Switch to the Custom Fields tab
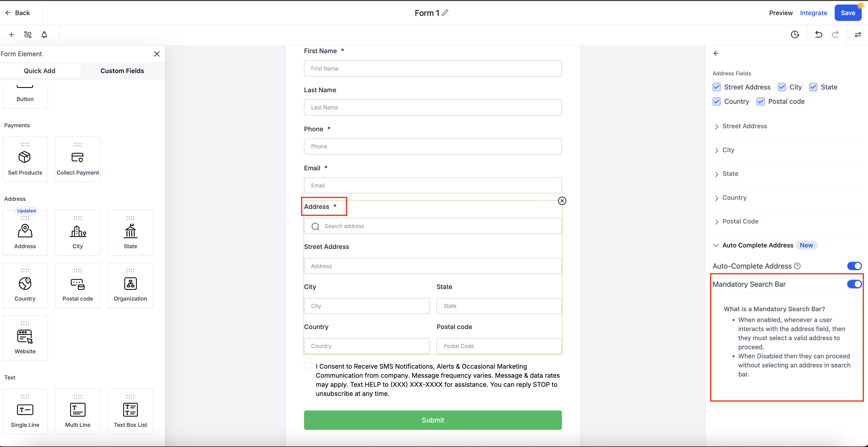 (122, 71)
